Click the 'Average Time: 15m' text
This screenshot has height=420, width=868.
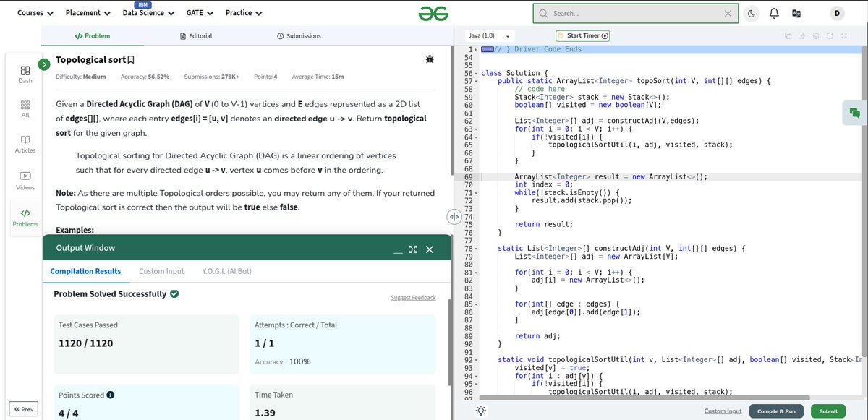(x=318, y=77)
